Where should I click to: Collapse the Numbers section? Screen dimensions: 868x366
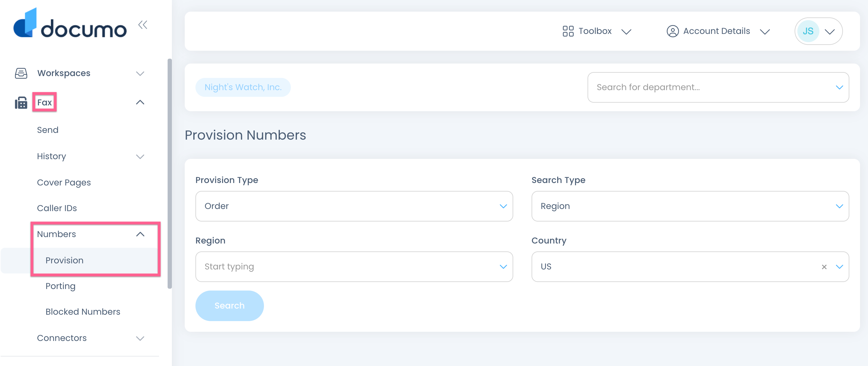140,234
